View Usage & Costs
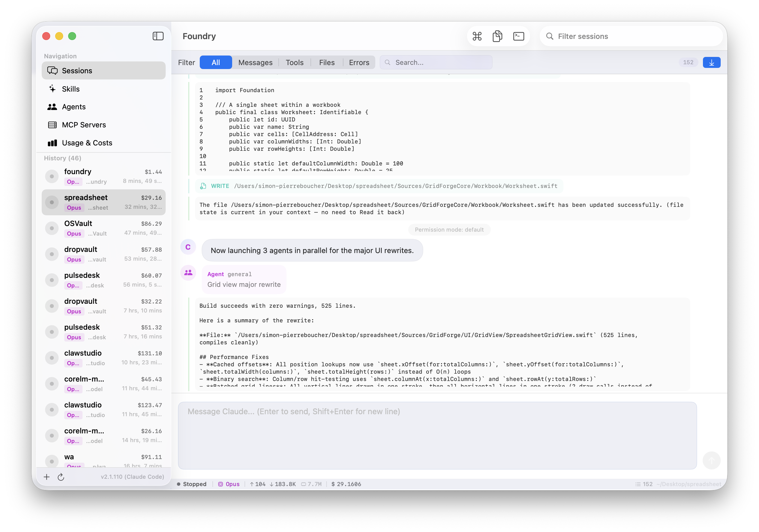Image resolution: width=759 pixels, height=532 pixels. pyautogui.click(x=87, y=143)
